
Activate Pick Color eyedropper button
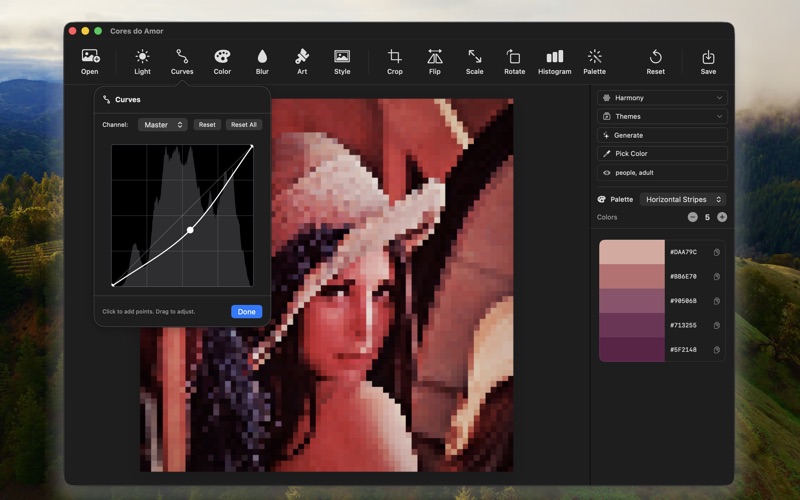[662, 154]
